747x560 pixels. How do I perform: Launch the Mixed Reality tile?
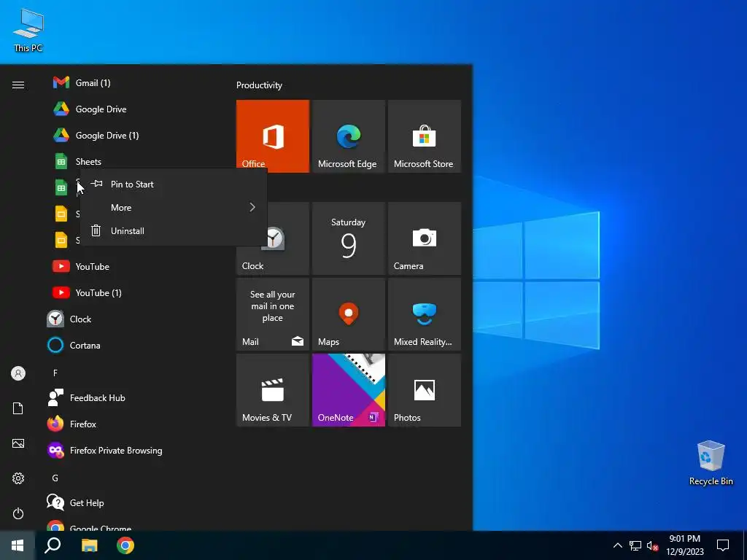click(425, 314)
